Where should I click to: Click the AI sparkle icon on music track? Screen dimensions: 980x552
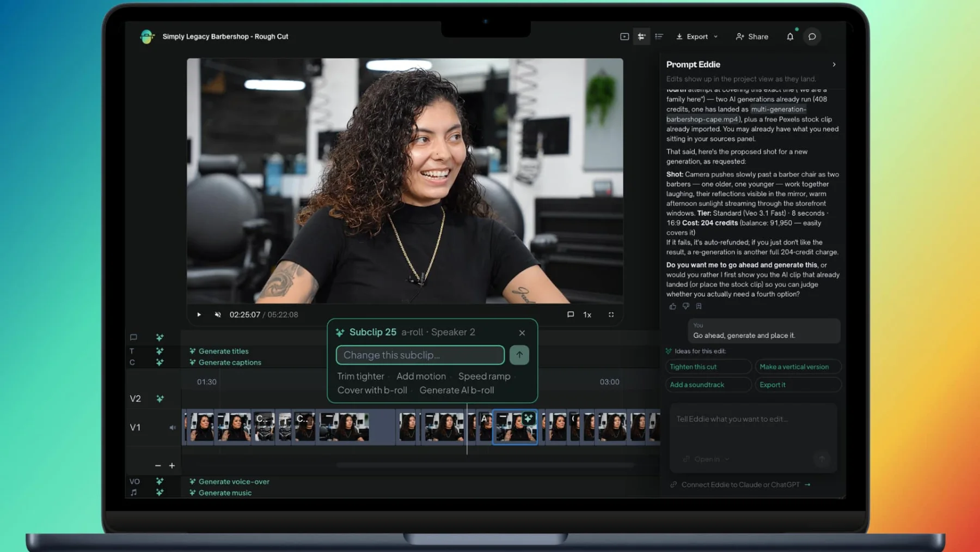click(160, 493)
